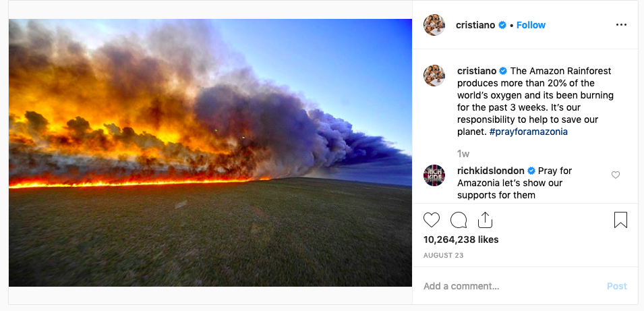The width and height of the screenshot is (644, 311).
Task: View the 10,264,238 likes list
Action: (461, 239)
